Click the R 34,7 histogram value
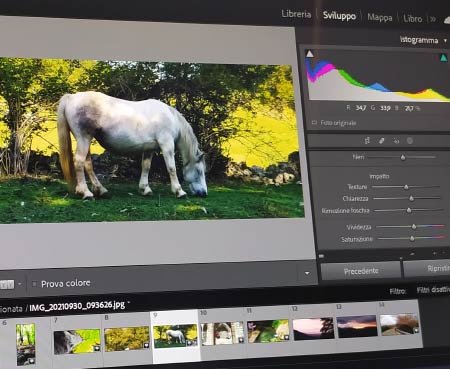The width and height of the screenshot is (450, 369). [x=356, y=108]
